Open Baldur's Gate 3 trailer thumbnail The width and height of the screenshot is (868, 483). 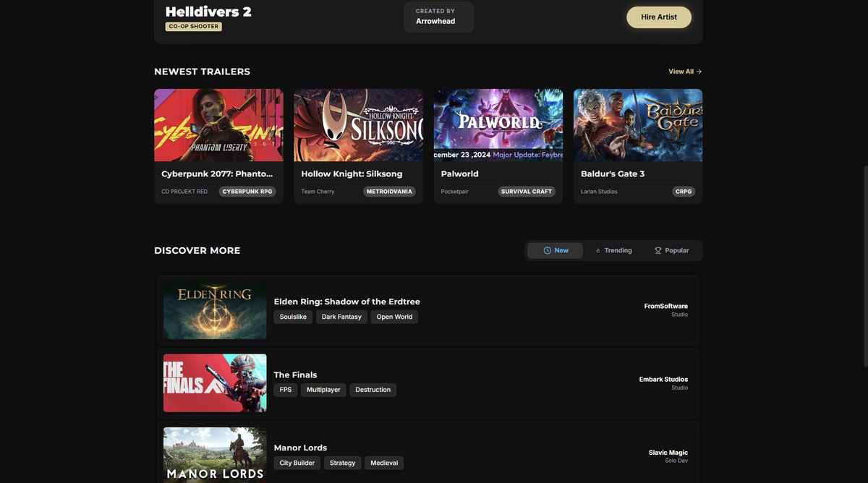tap(638, 125)
